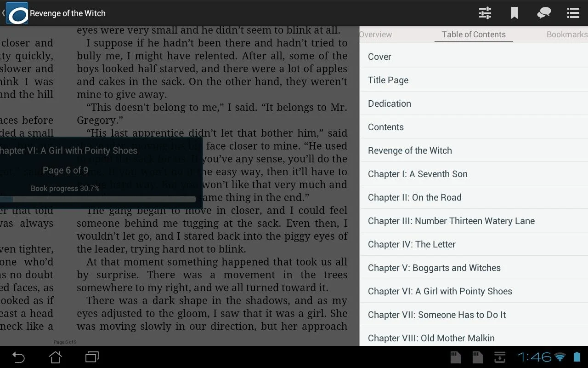Tap the OverDrive app logo icon
Viewport: 588px width, 368px height.
coord(17,13)
